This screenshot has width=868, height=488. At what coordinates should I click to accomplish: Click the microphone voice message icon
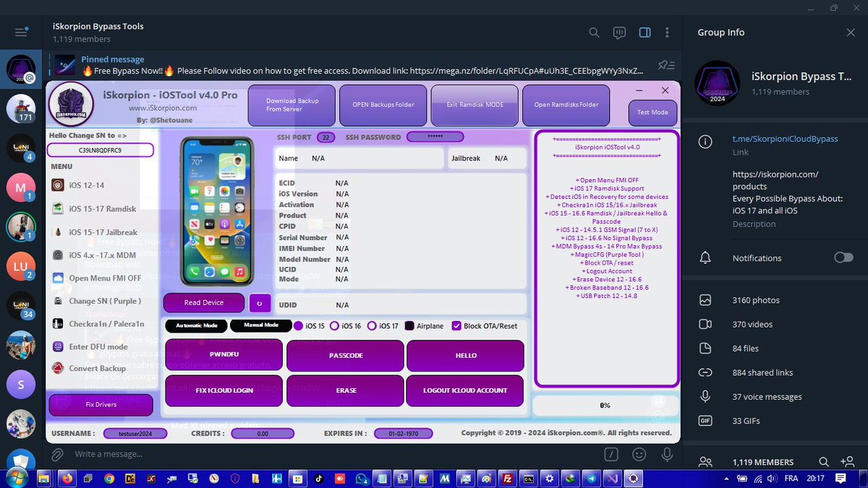coord(666,455)
